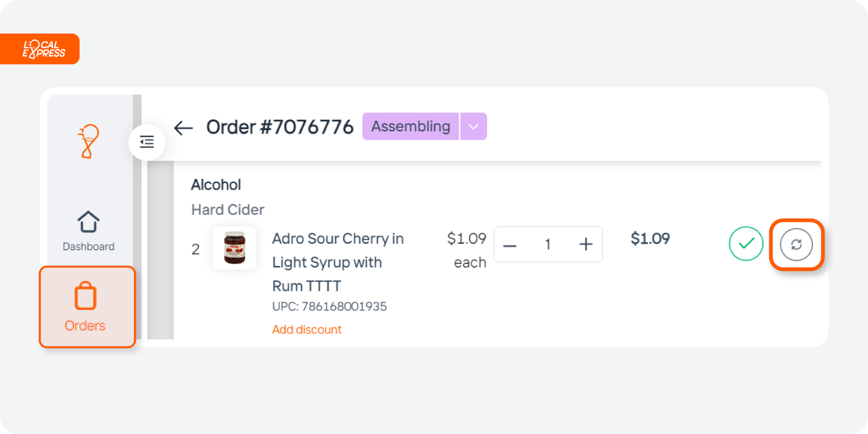Click the Alcohol category heading

click(x=216, y=185)
